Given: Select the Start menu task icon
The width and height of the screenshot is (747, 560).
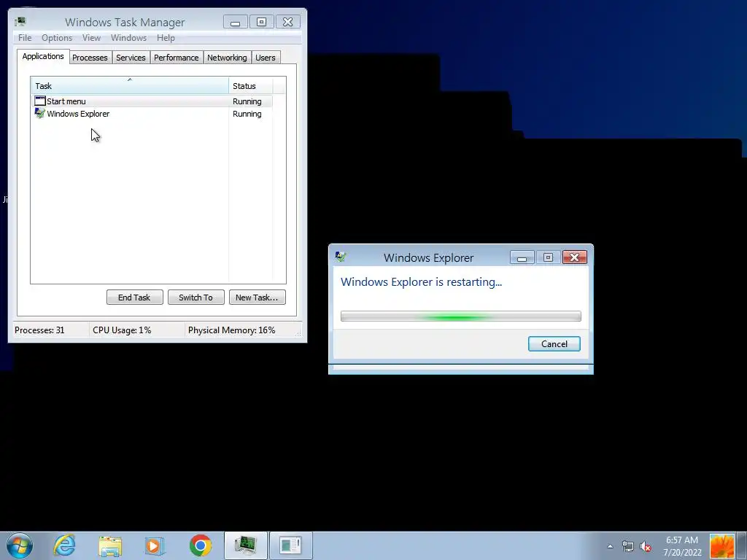Looking at the screenshot, I should (40, 101).
